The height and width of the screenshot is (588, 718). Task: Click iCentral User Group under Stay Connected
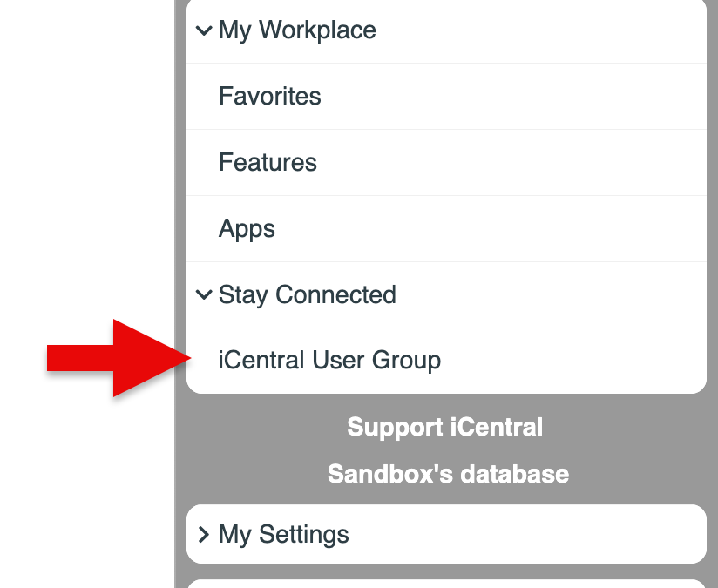[x=329, y=360]
